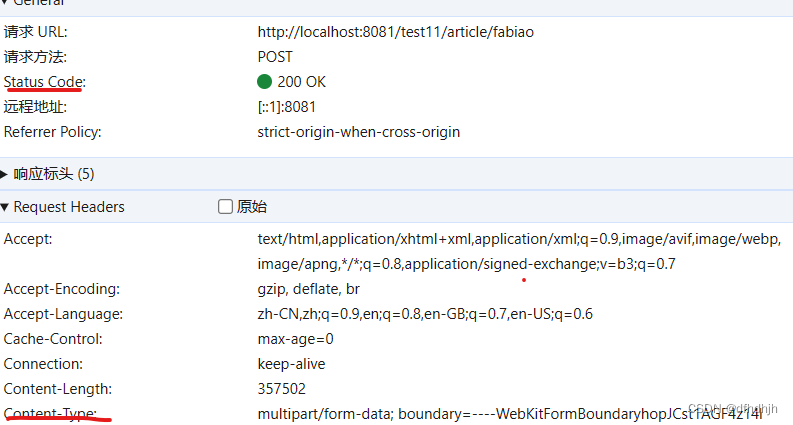
Task: Click the multipart/form-data Content-Type value
Action: click(510, 414)
